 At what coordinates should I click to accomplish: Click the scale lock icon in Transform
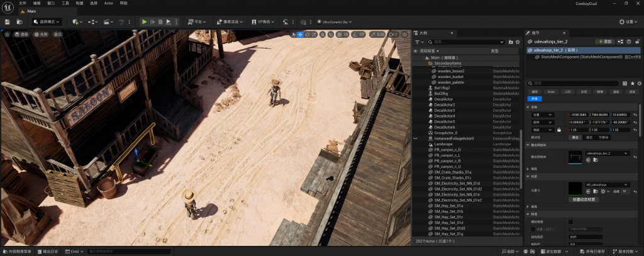[x=558, y=130]
